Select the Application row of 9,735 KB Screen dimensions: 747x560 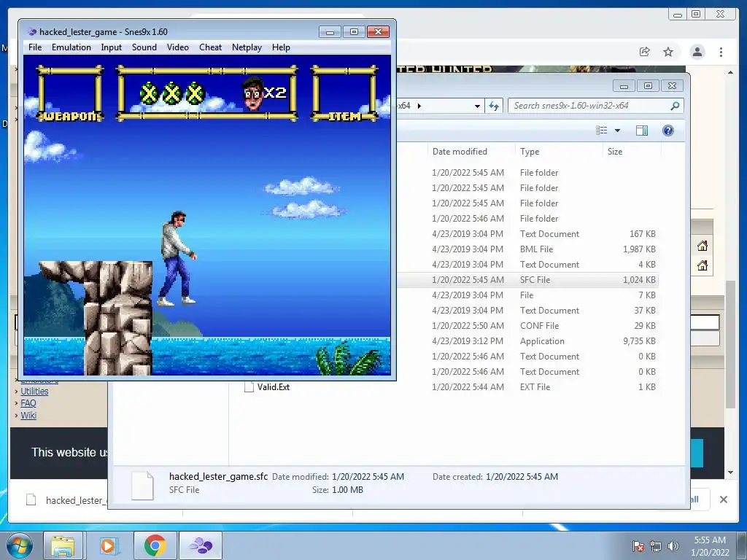click(527, 341)
